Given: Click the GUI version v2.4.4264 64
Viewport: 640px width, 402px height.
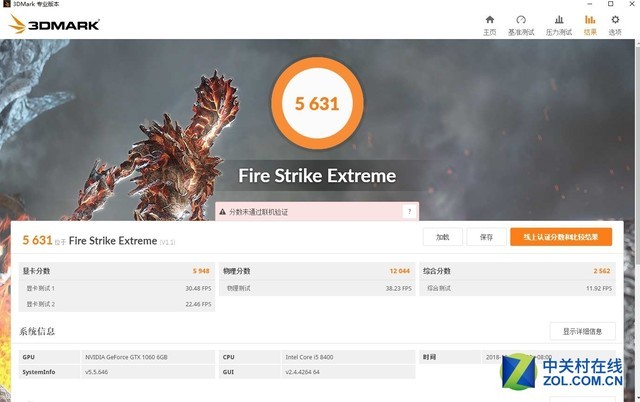Looking at the screenshot, I should [x=302, y=372].
